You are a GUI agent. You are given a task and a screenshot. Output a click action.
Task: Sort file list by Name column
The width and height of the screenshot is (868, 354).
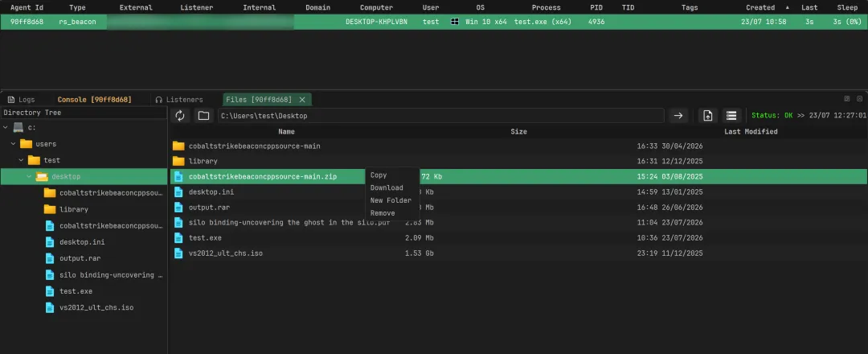(x=286, y=132)
